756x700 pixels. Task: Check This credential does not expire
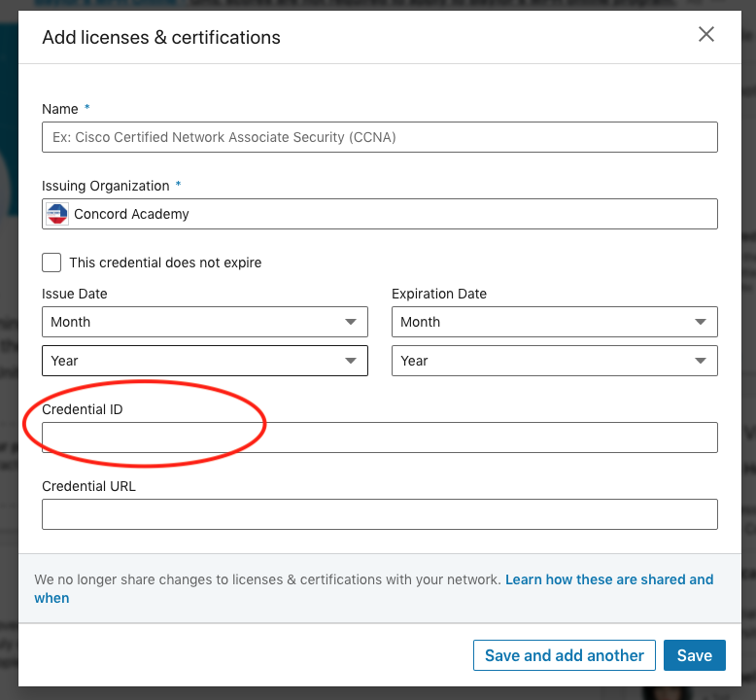coord(52,262)
